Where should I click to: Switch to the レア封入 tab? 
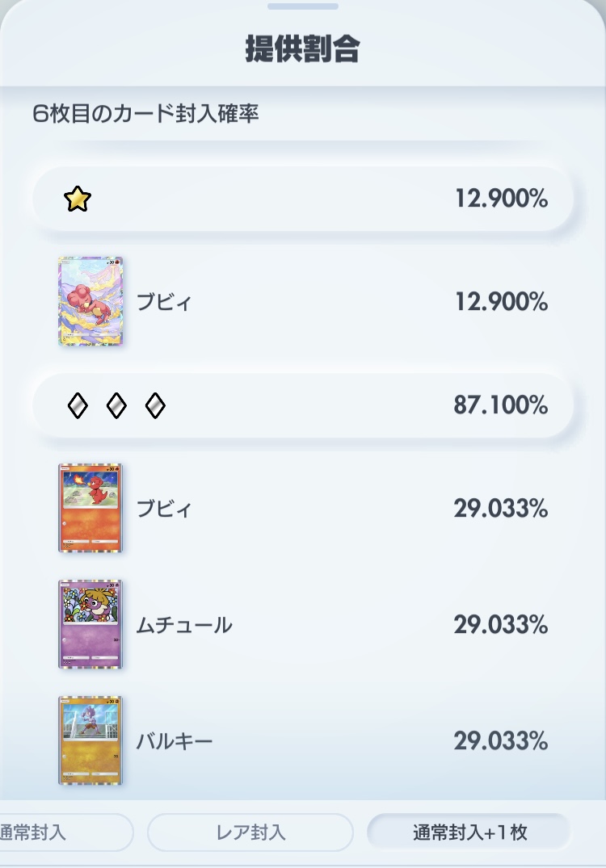pos(250,832)
